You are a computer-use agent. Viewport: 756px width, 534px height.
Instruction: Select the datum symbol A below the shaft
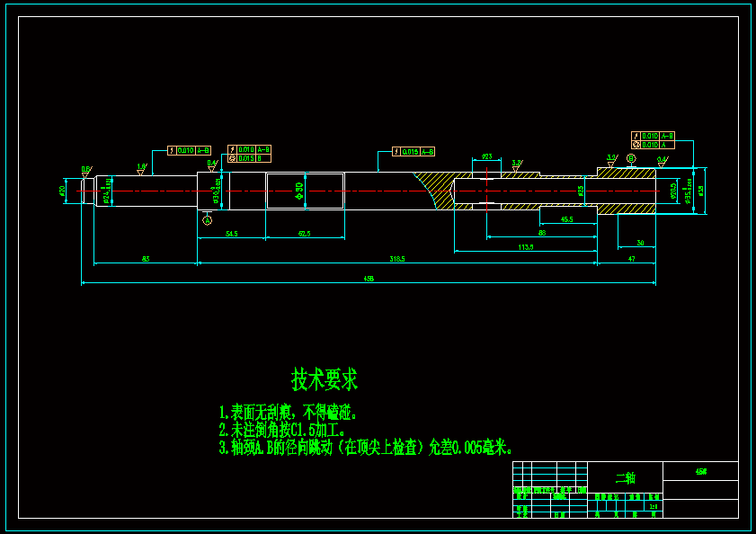click(x=206, y=219)
